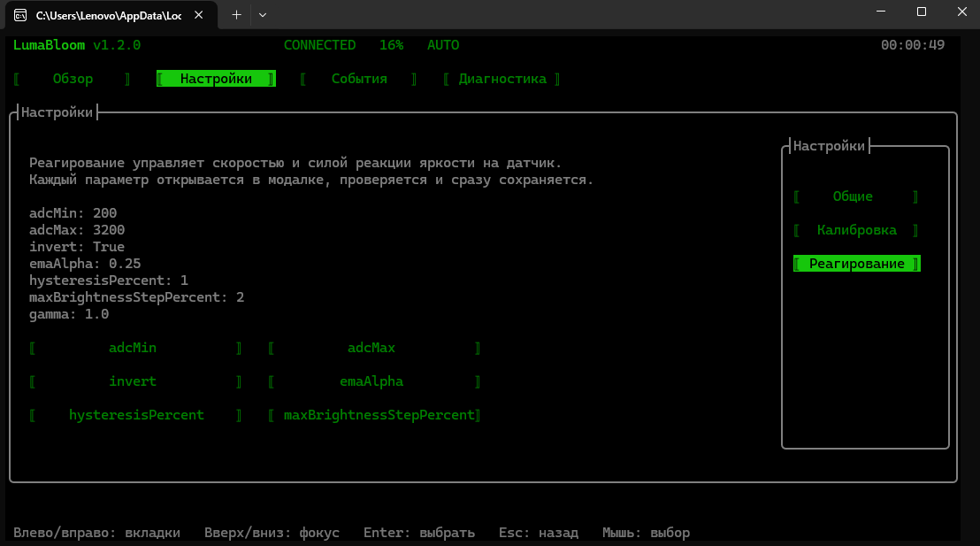This screenshot has height=546, width=980.
Task: Switch to the События tab
Action: tap(359, 79)
